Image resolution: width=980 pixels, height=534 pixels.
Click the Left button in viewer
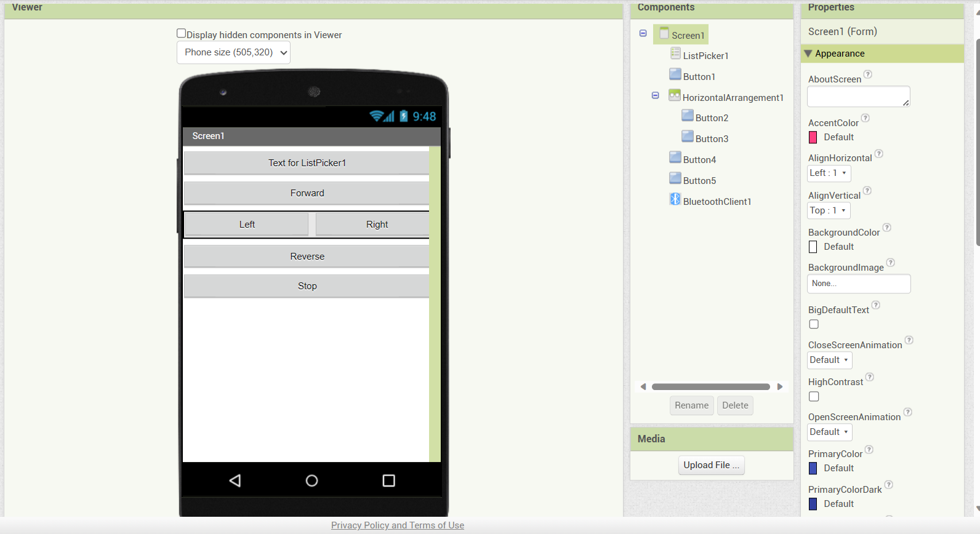(246, 225)
